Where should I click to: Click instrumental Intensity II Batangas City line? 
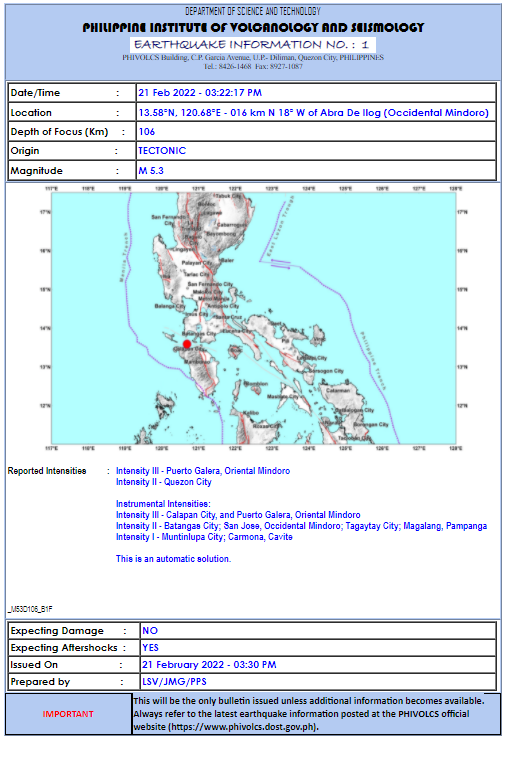pos(301,526)
